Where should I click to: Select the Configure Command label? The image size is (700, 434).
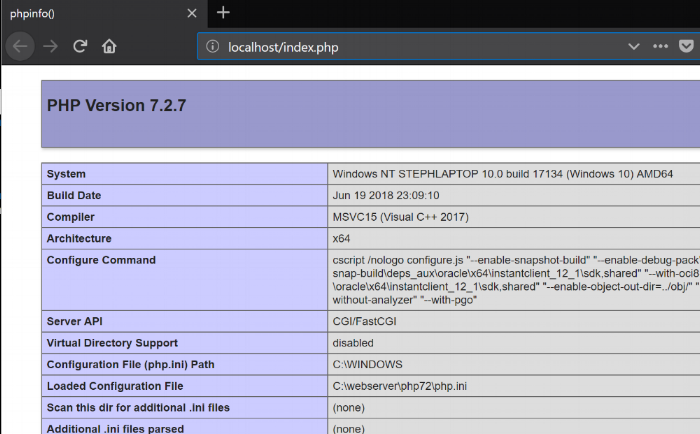coord(101,260)
